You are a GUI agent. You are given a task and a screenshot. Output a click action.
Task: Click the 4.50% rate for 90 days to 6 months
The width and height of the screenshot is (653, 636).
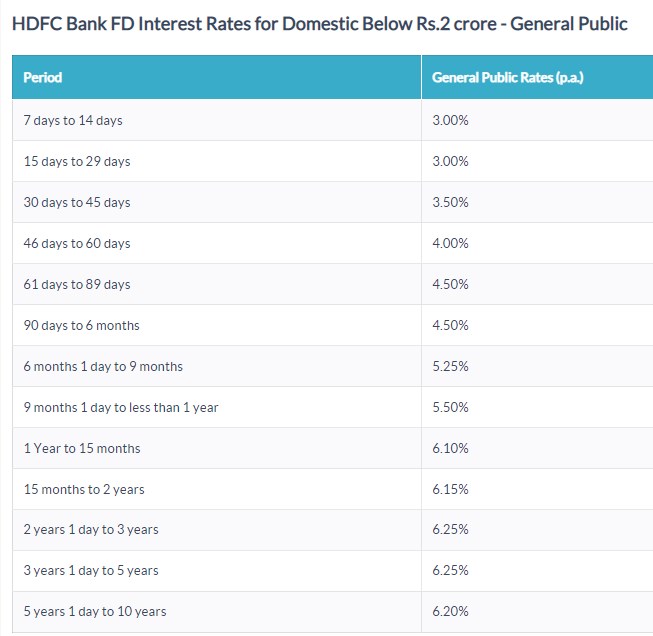click(450, 325)
